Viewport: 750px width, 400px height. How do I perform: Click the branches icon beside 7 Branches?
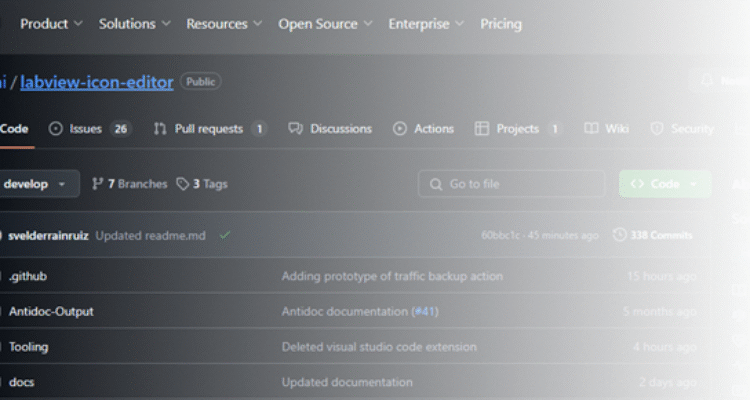pos(98,184)
